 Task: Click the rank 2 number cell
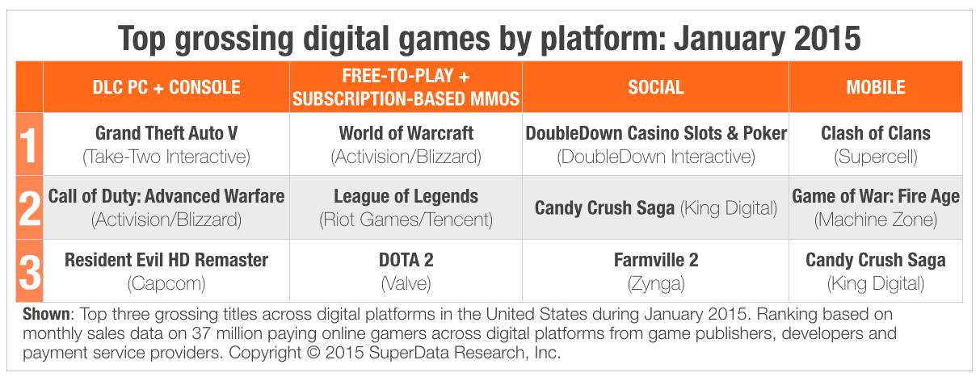(x=29, y=208)
